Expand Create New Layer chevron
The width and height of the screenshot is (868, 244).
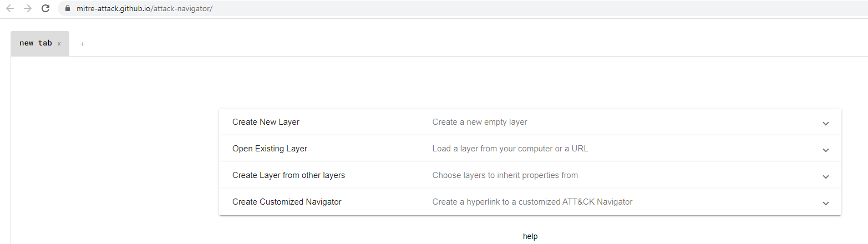pos(826,123)
